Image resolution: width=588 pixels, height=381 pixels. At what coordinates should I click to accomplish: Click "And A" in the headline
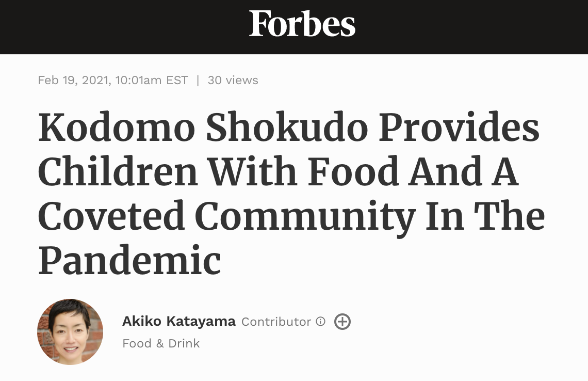[x=462, y=172]
